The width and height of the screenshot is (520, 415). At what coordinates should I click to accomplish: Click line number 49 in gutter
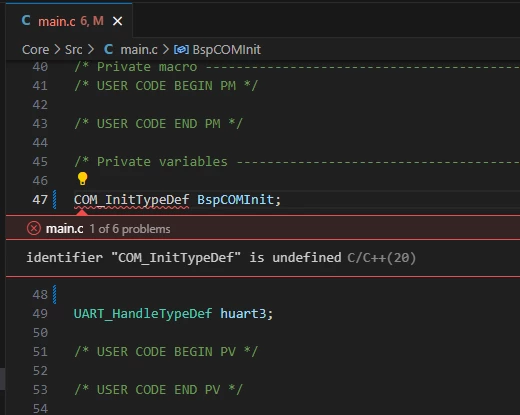pos(40,314)
